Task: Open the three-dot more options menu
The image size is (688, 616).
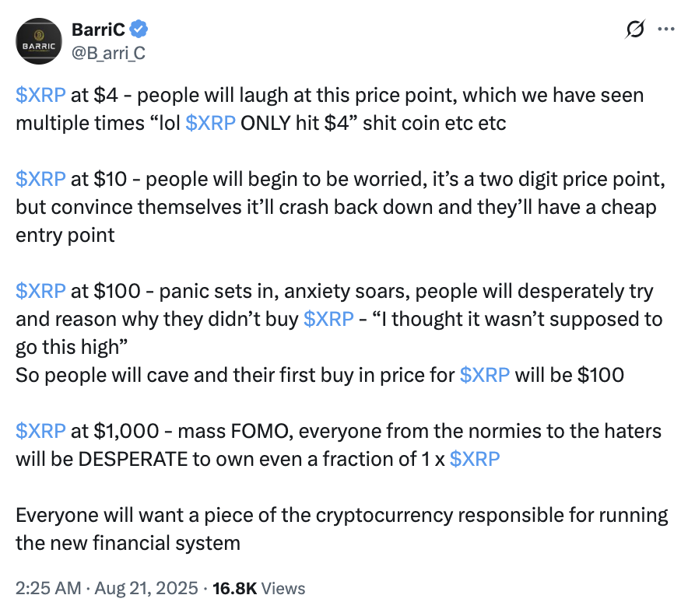Action: point(665,30)
